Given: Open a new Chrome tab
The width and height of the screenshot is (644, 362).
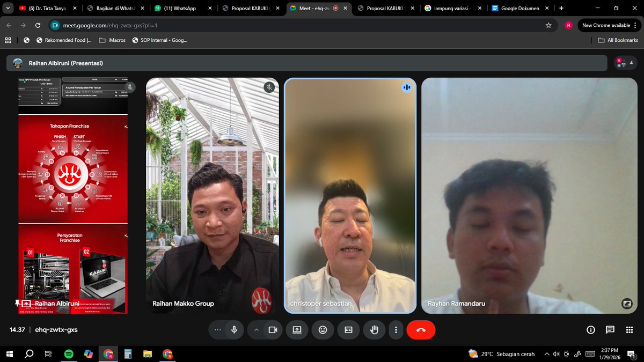Looking at the screenshot, I should (x=561, y=9).
